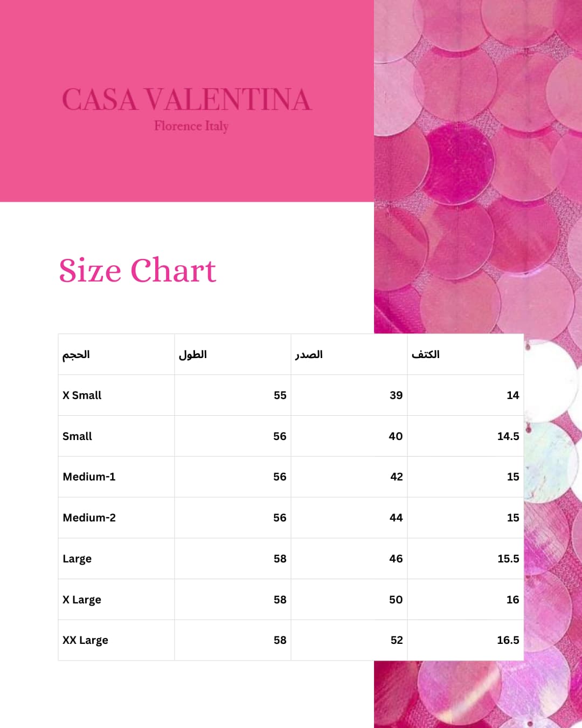Select the X Small row label

click(x=82, y=395)
